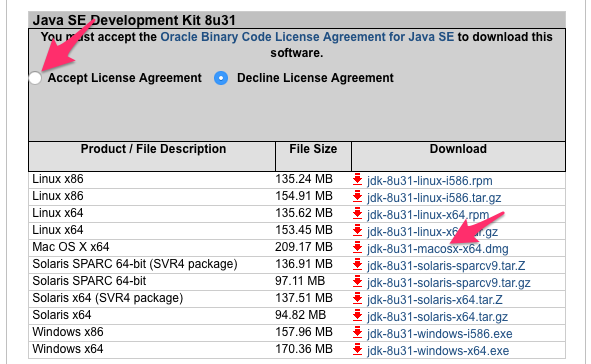Screen dimensions: 591x364
Task: Click the red download arrow for solaris-sparcv9.tar.gz
Action: point(357,281)
